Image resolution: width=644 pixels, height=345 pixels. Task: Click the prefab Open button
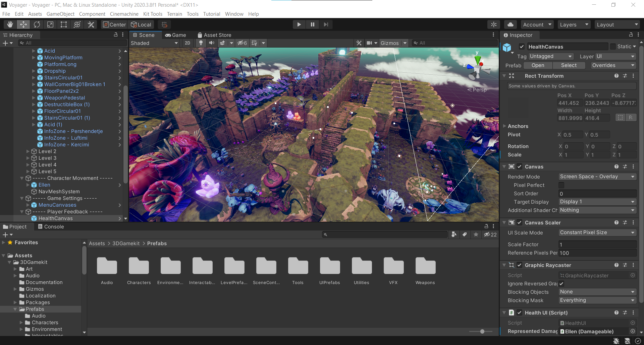tap(538, 65)
